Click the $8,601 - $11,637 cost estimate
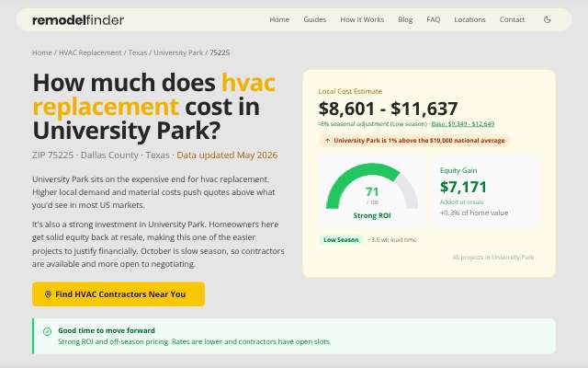Image resolution: width=588 pixels, height=368 pixels. [x=388, y=109]
